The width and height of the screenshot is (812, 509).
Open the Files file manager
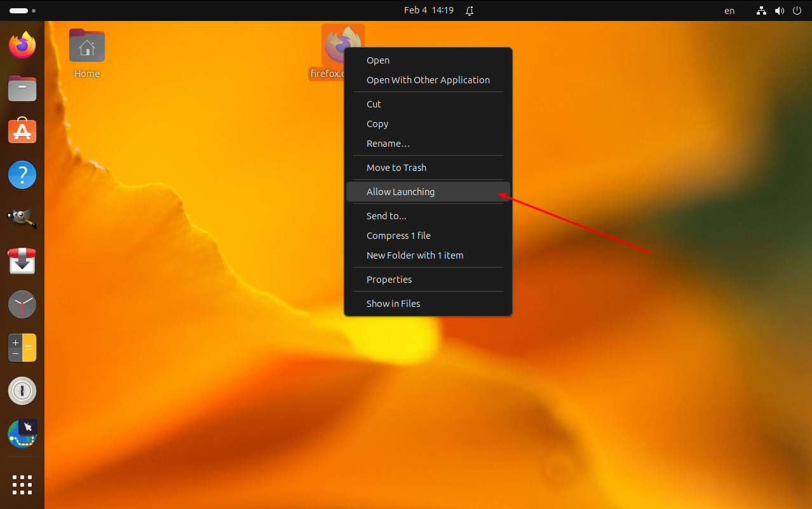(22, 88)
